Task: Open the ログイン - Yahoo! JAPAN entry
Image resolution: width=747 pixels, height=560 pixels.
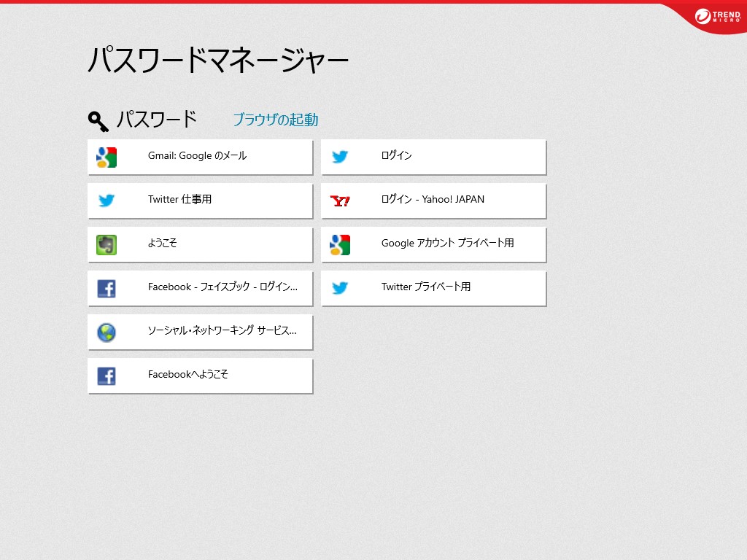Action: tap(433, 201)
